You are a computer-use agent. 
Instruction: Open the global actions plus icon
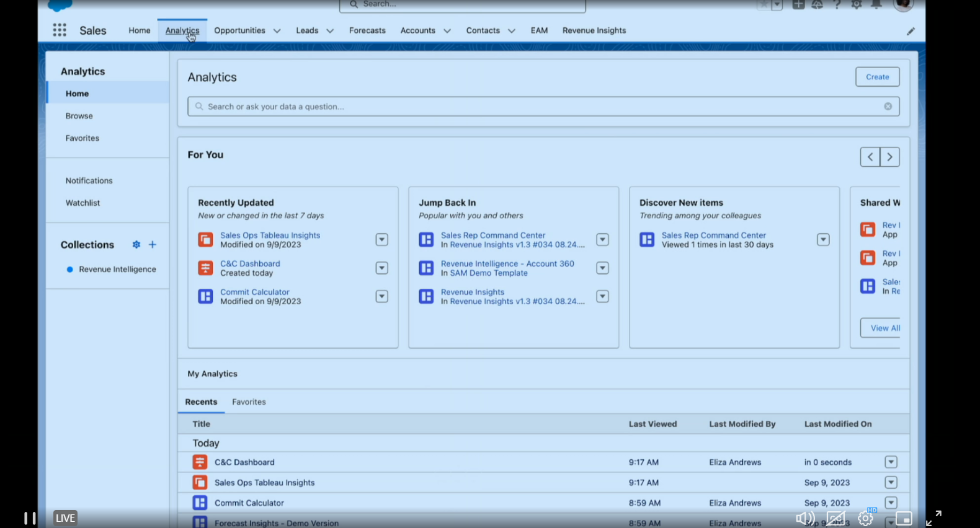coord(798,4)
